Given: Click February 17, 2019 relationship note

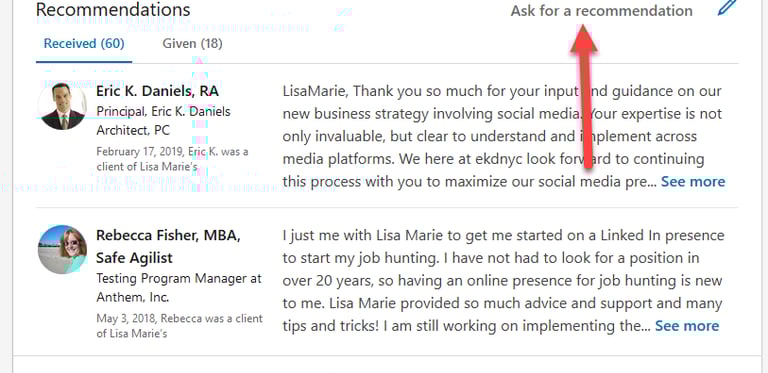Looking at the screenshot, I should coord(172,160).
